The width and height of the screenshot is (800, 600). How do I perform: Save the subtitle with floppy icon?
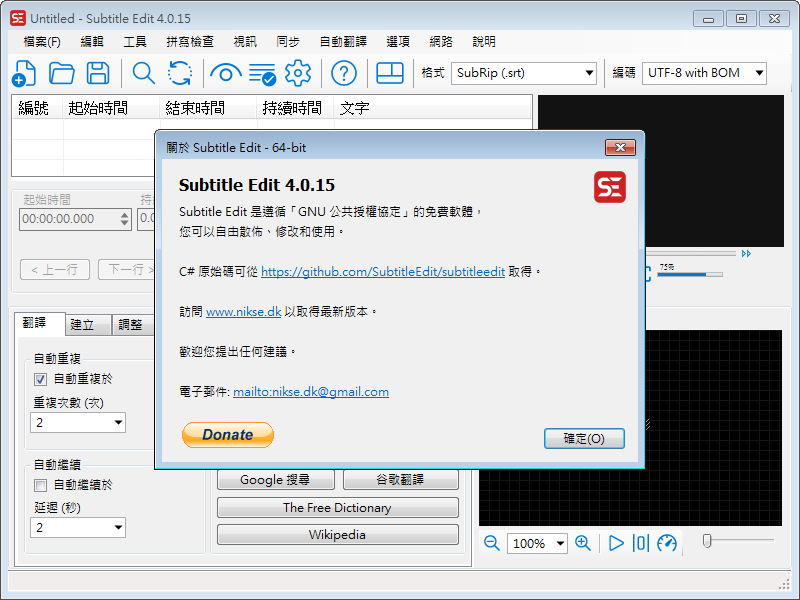[98, 73]
